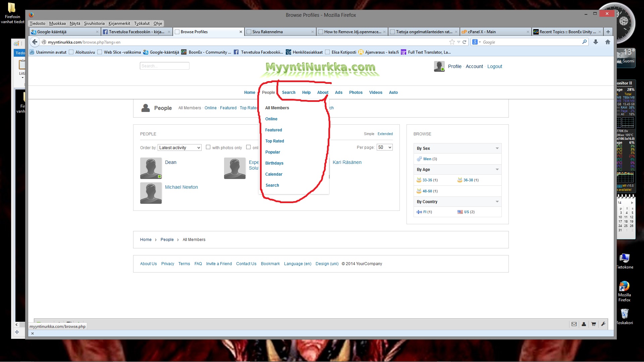Screen dimensions: 644x362
Task: Click the mail envelope icon in the bottom toolbar
Action: (574, 324)
